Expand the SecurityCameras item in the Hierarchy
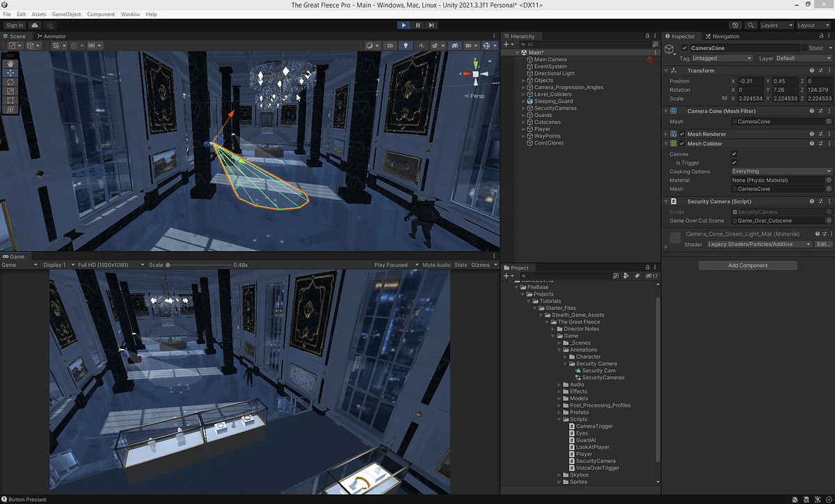The height and width of the screenshot is (504, 835). [x=523, y=108]
